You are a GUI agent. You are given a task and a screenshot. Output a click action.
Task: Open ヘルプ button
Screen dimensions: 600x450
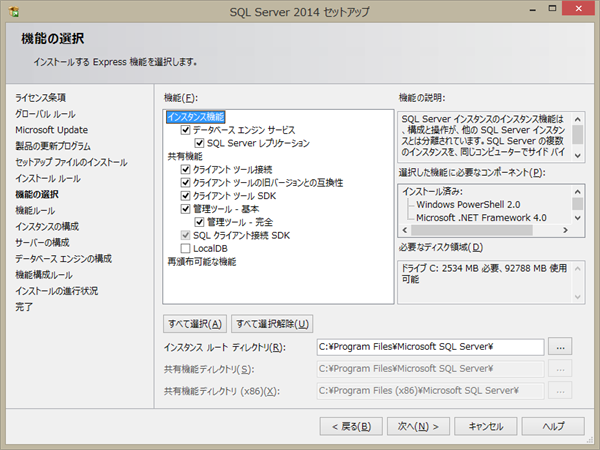point(553,426)
